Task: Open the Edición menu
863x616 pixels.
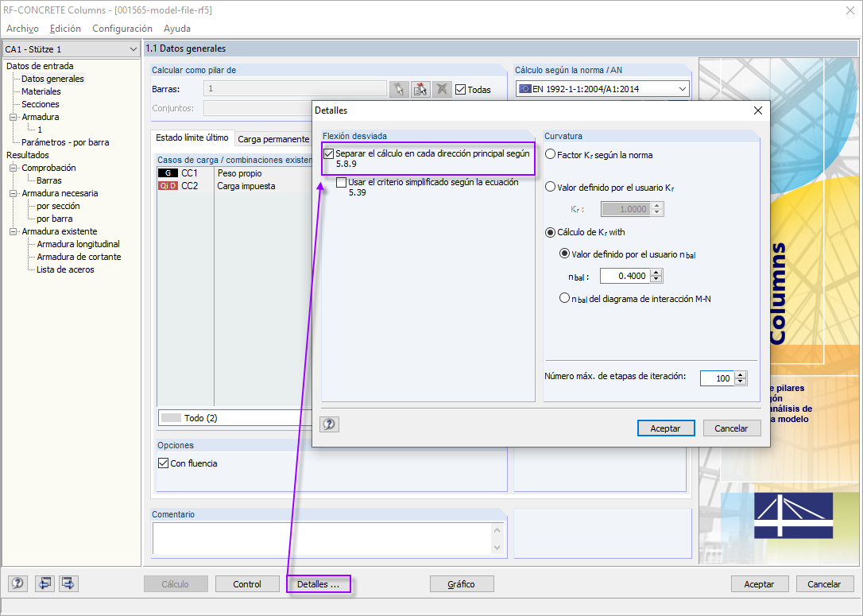Action: pos(65,29)
